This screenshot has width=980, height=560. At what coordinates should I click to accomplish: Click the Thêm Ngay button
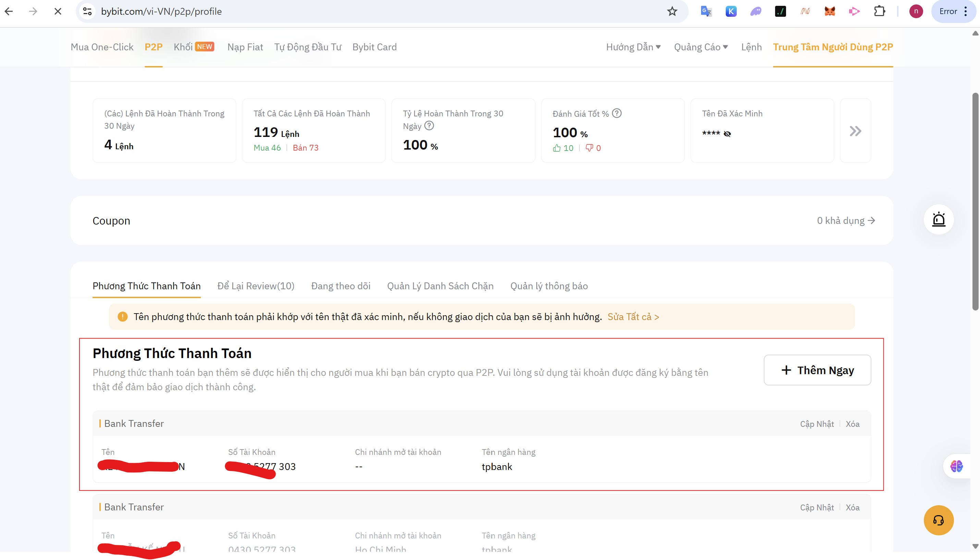tap(817, 370)
